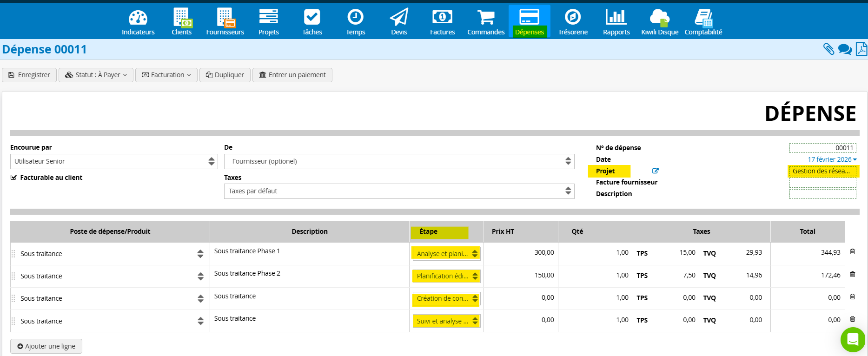
Task: Open the green live chat widget
Action: point(853,340)
